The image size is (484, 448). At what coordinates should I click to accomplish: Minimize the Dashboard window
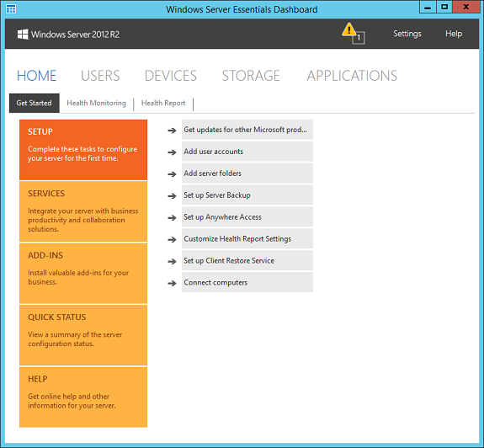428,7
